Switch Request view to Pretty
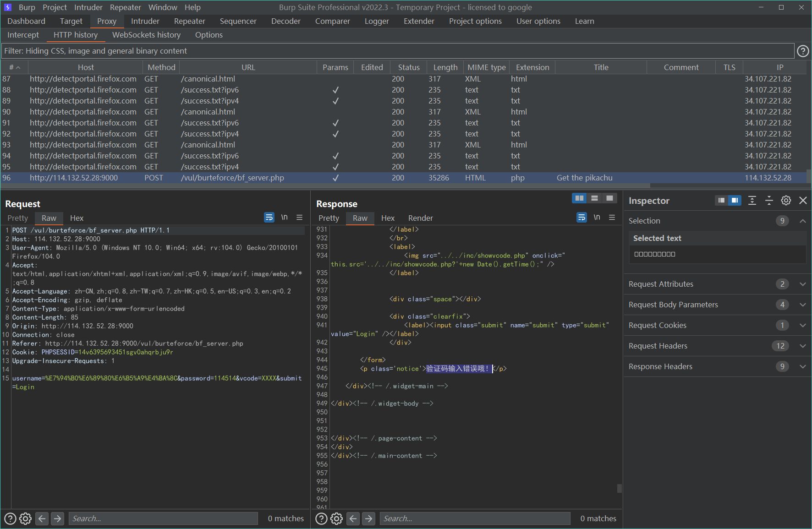812x529 pixels. [17, 218]
